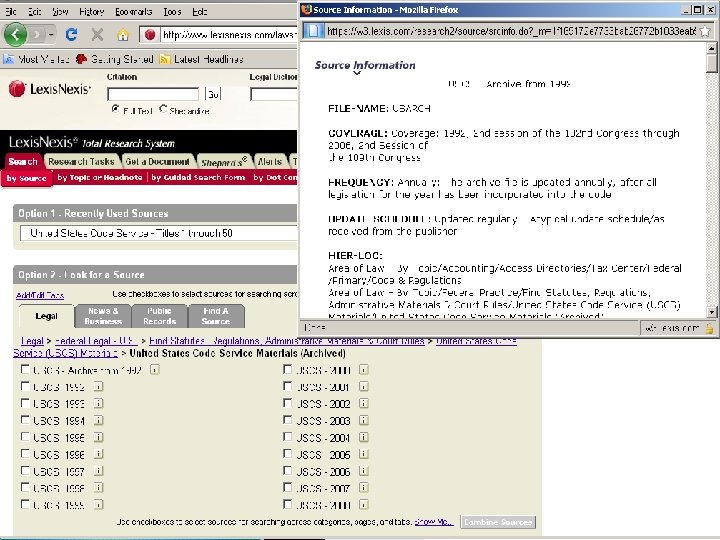Click the Forward navigation arrow
Screen dimensions: 720x540
pyautogui.click(x=37, y=34)
